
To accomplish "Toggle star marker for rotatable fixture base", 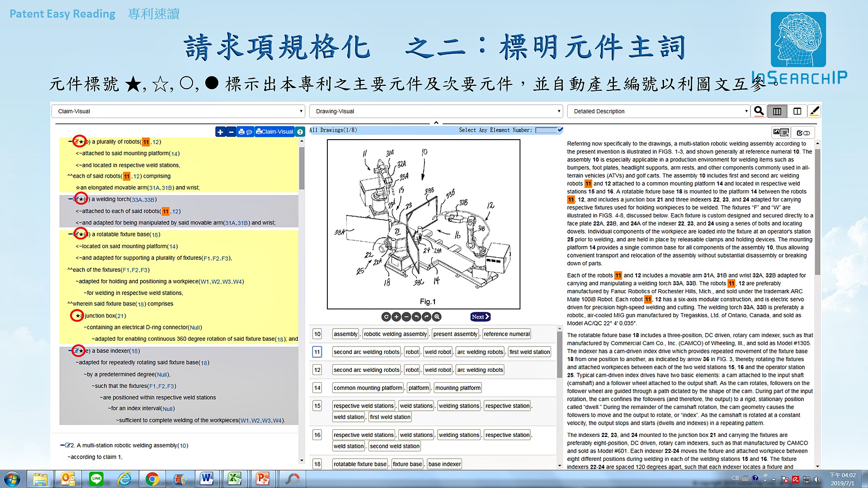I will click(81, 235).
